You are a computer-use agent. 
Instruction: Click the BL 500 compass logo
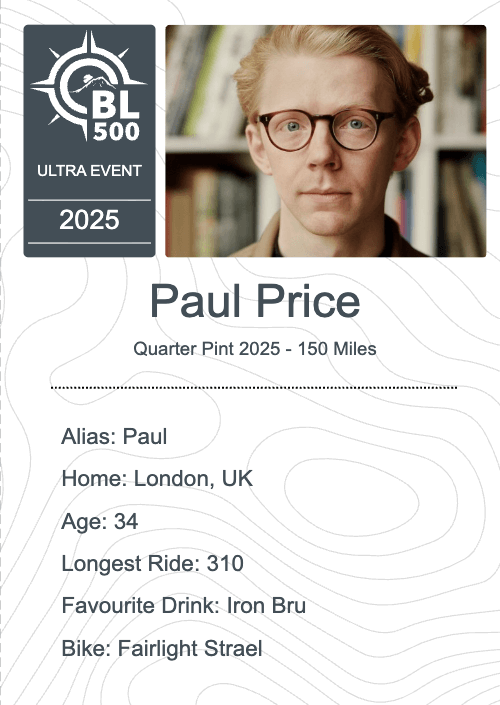[89, 85]
